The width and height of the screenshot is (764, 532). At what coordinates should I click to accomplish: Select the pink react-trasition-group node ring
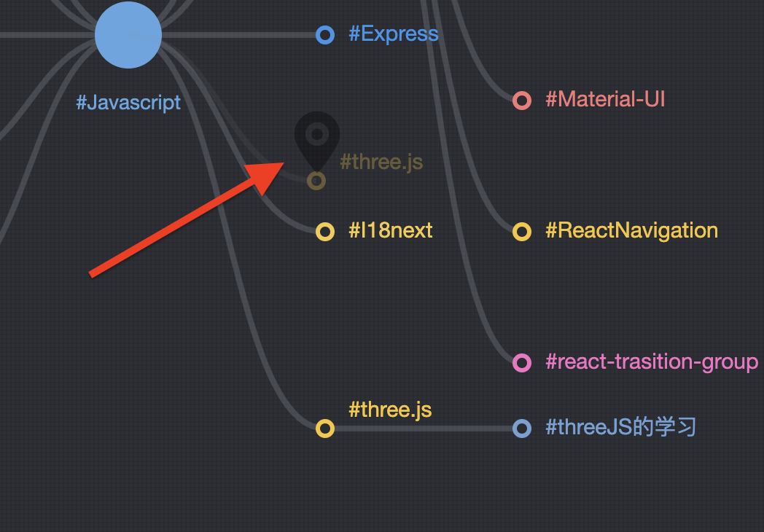click(x=522, y=362)
